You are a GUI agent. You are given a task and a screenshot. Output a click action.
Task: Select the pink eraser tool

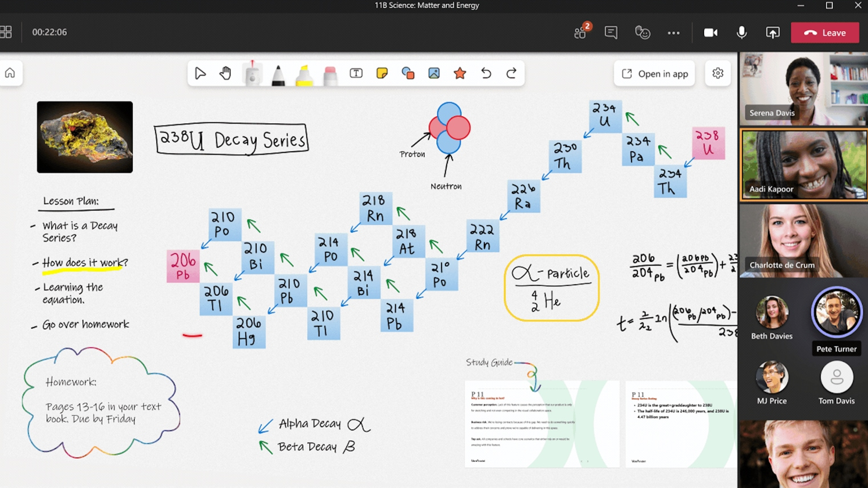[x=330, y=76]
